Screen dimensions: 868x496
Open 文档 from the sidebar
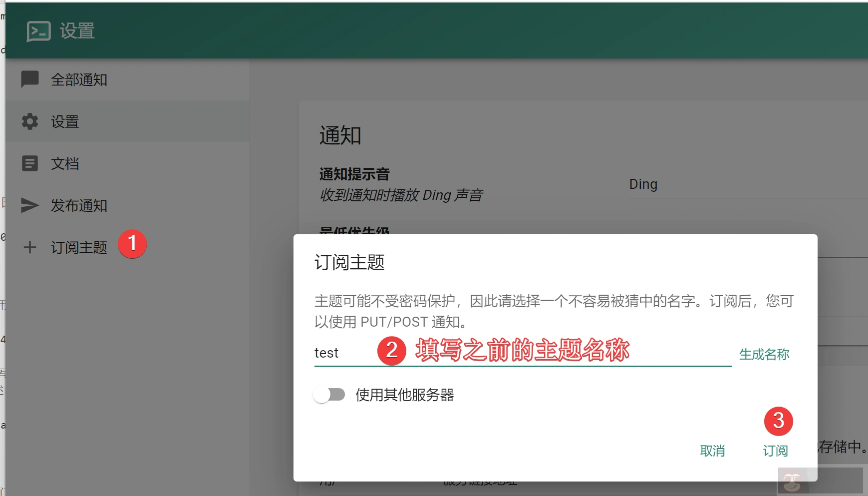(x=65, y=164)
